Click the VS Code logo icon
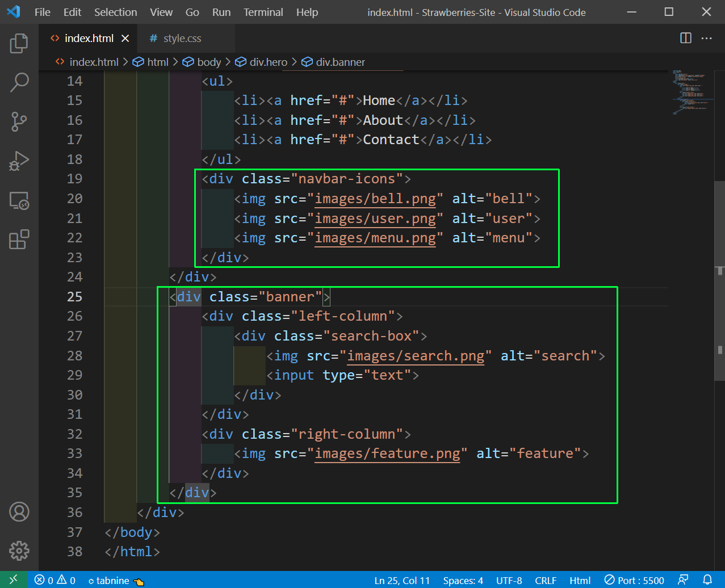725x588 pixels. tap(14, 11)
